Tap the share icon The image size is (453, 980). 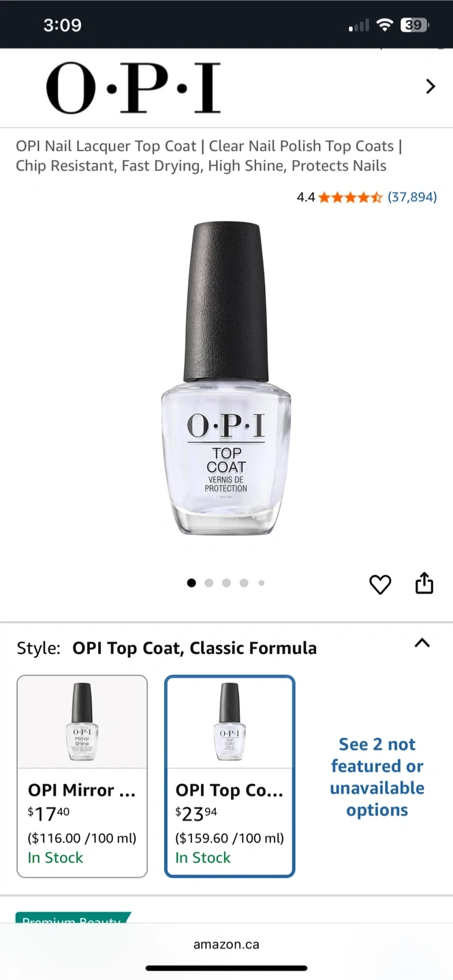pyautogui.click(x=424, y=583)
